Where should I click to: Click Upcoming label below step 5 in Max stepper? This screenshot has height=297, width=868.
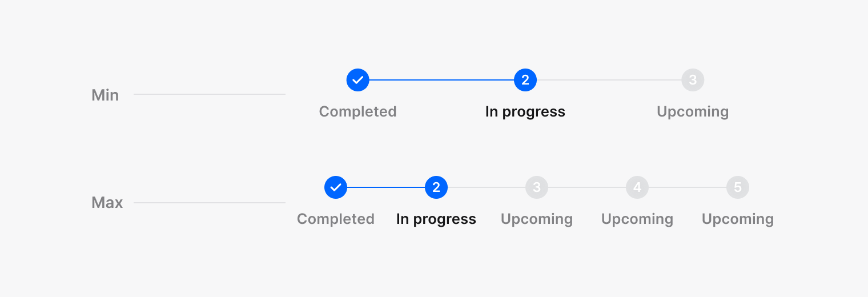[738, 219]
